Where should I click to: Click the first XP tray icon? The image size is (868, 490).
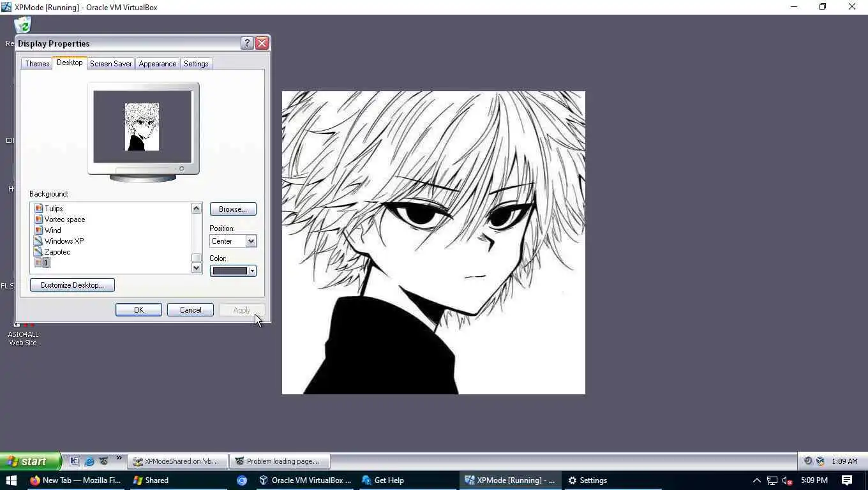coord(808,461)
